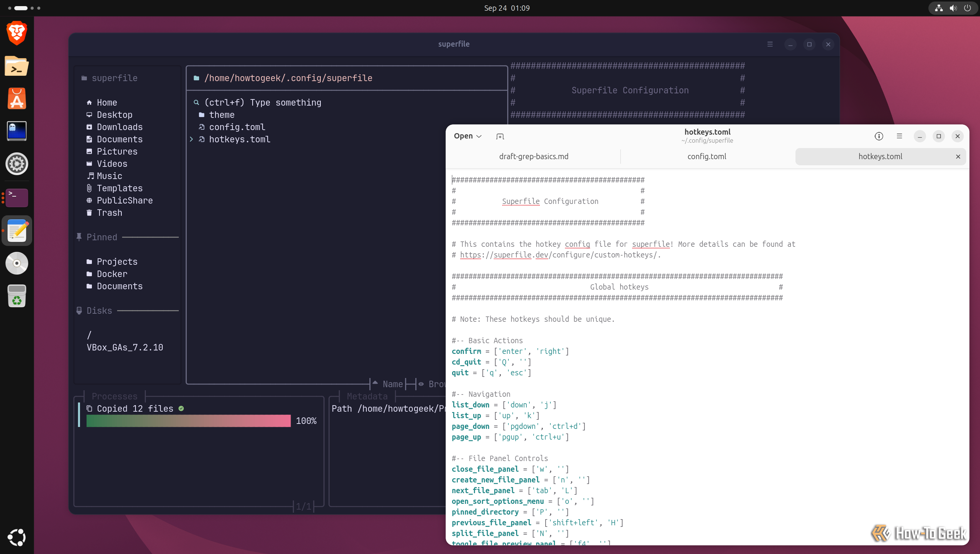Open the VirtualBox-style monitor app in dock
Image resolution: width=980 pixels, height=554 pixels.
pyautogui.click(x=17, y=131)
